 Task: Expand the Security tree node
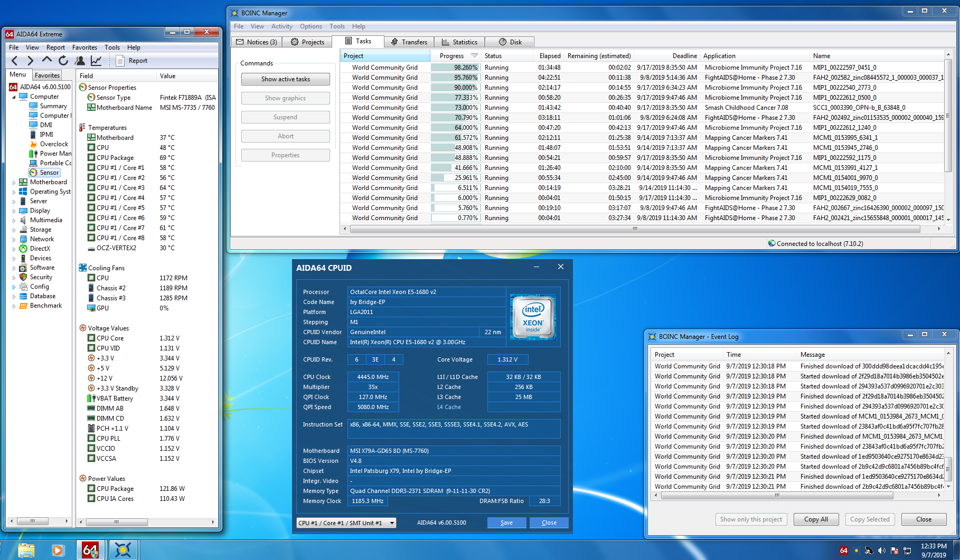14,277
